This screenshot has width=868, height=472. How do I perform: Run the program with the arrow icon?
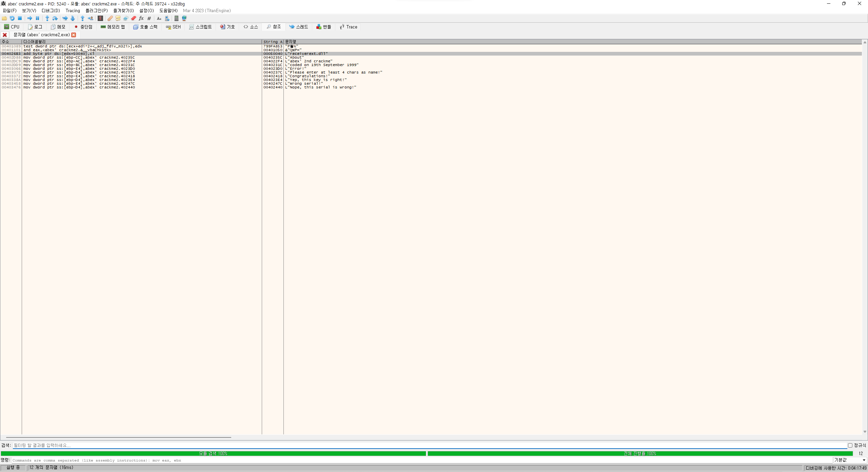coord(30,18)
